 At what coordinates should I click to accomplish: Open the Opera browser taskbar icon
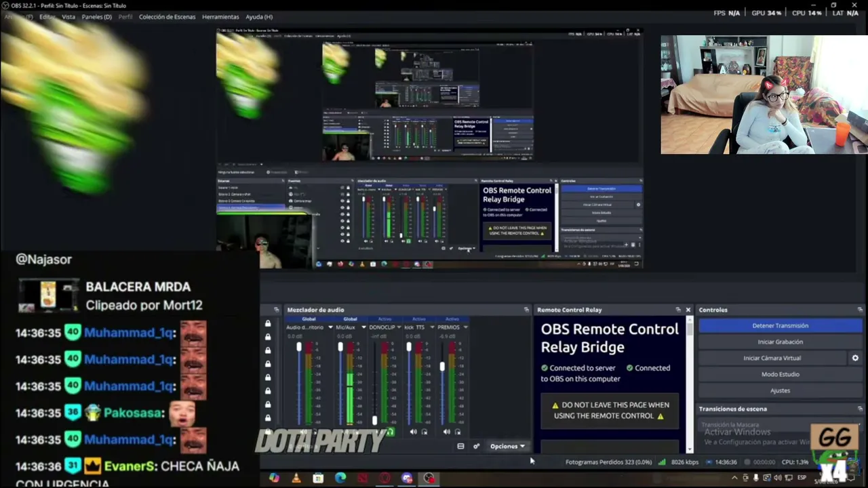384,478
